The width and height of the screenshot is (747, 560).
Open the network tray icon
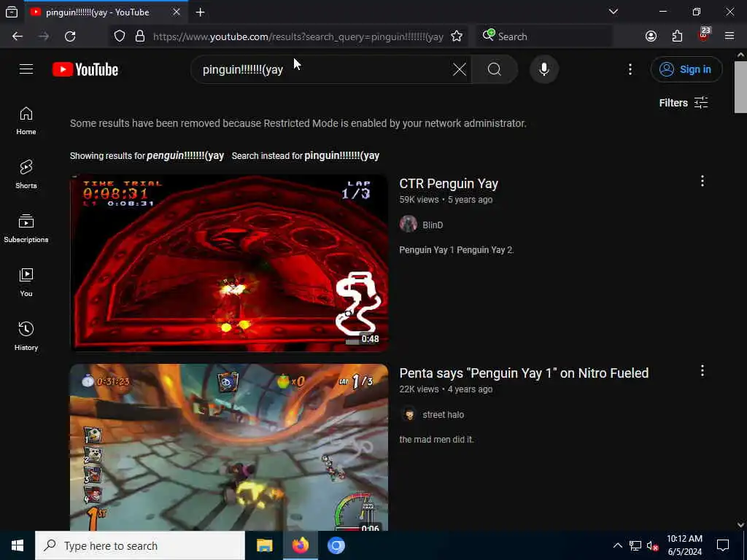pyautogui.click(x=635, y=545)
